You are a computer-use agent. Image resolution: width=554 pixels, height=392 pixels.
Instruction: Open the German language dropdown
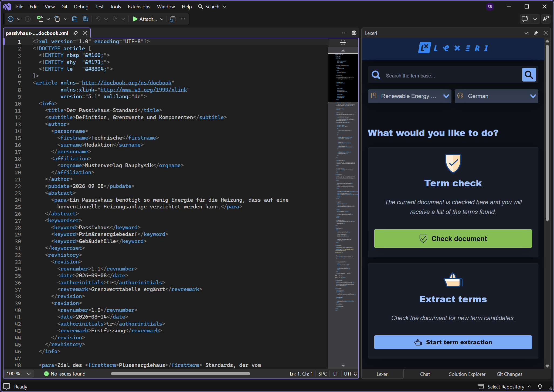(x=496, y=96)
